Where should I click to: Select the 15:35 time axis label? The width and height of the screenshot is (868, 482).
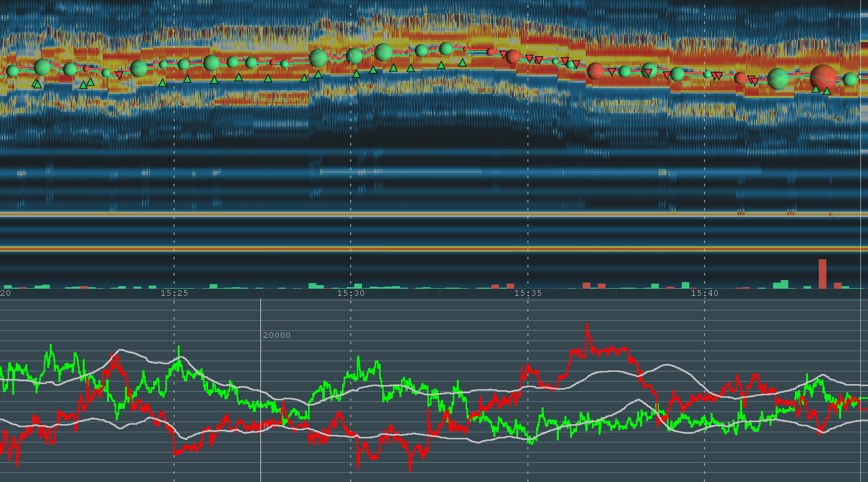point(528,293)
